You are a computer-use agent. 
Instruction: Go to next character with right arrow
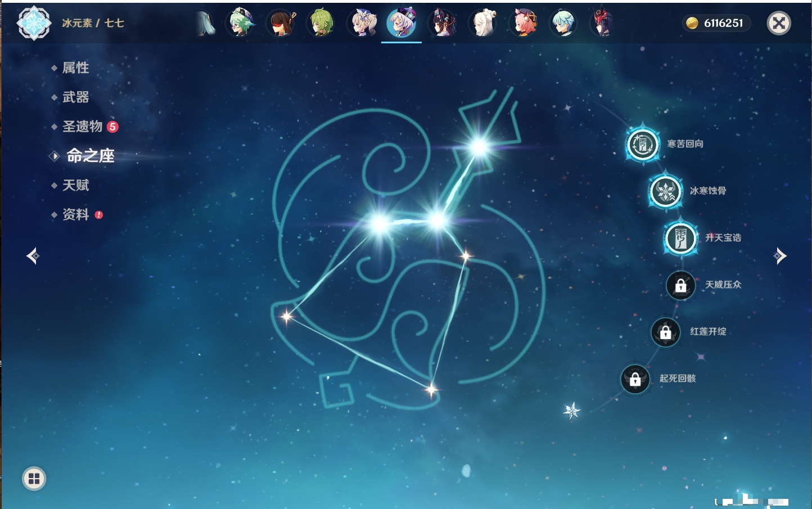779,256
